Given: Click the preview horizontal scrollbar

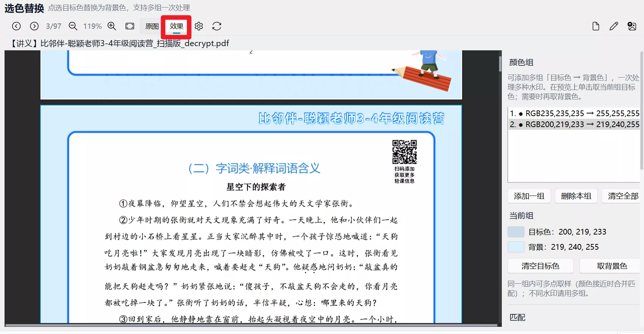Looking at the screenshot, I should click(251, 325).
